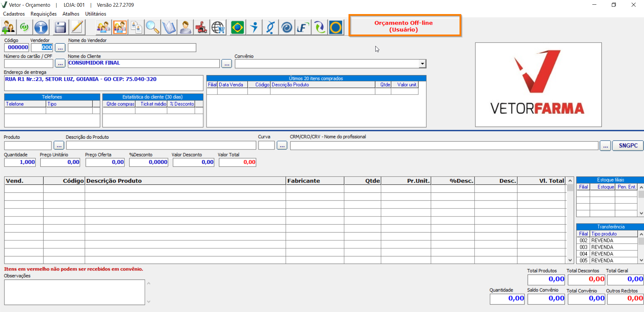Click the CRM/CRO/CRV professional name field
Viewport: 644px width, 312px height.
(x=444, y=146)
